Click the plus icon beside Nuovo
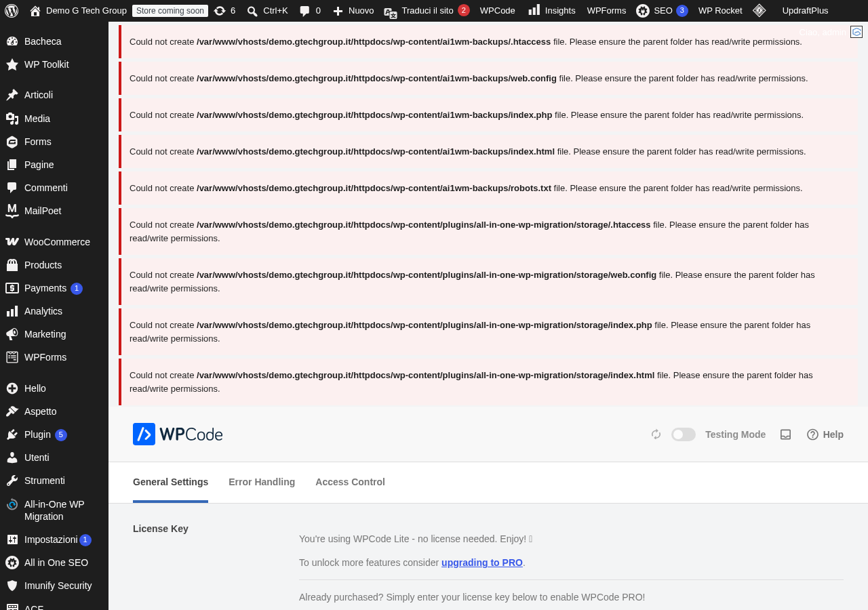Screen dimensions: 868x610 click(x=338, y=11)
